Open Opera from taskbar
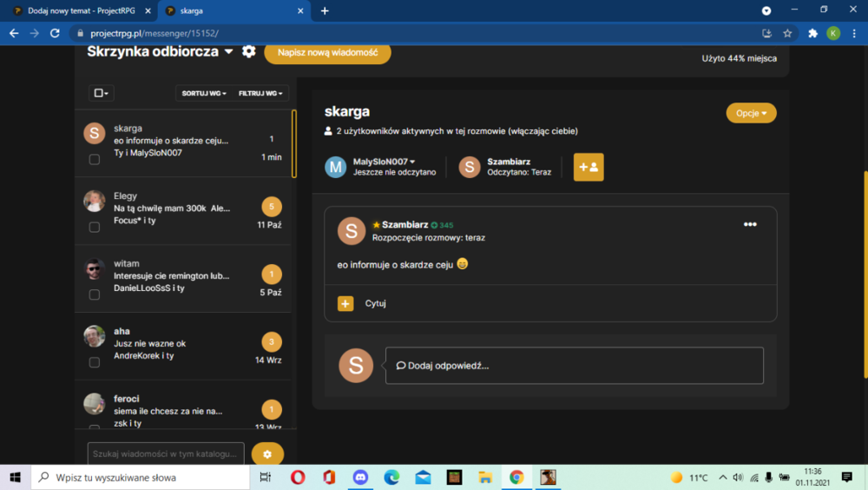 click(x=297, y=477)
